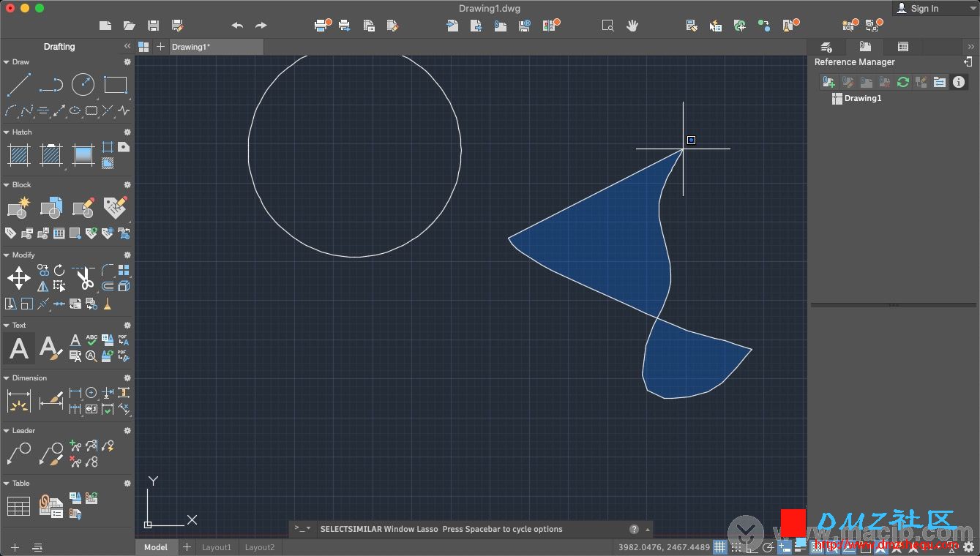The image size is (980, 556).
Task: Open the Sign In dropdown
Action: tap(935, 8)
